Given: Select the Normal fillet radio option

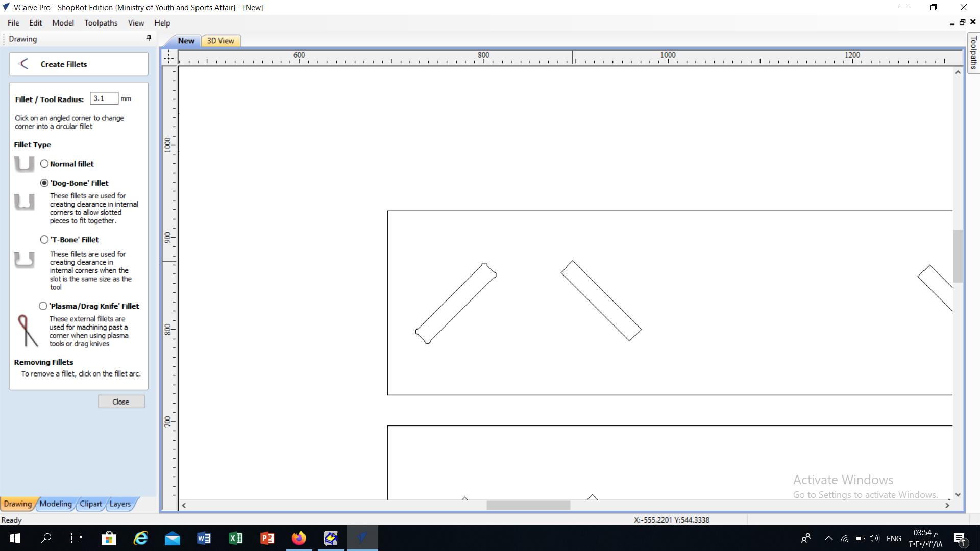Looking at the screenshot, I should coord(44,164).
